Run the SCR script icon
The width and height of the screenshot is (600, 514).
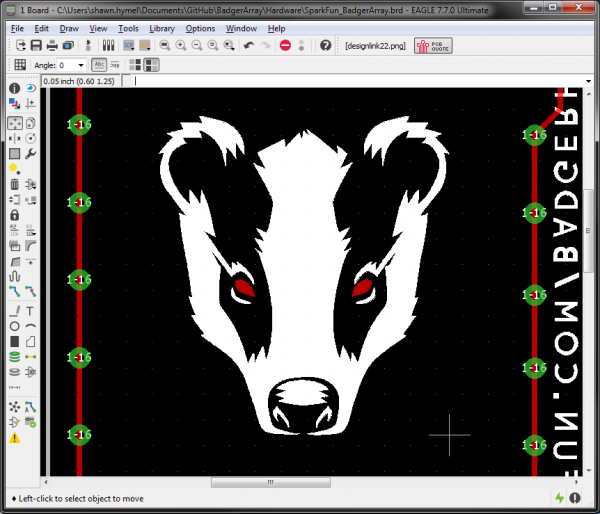point(129,46)
